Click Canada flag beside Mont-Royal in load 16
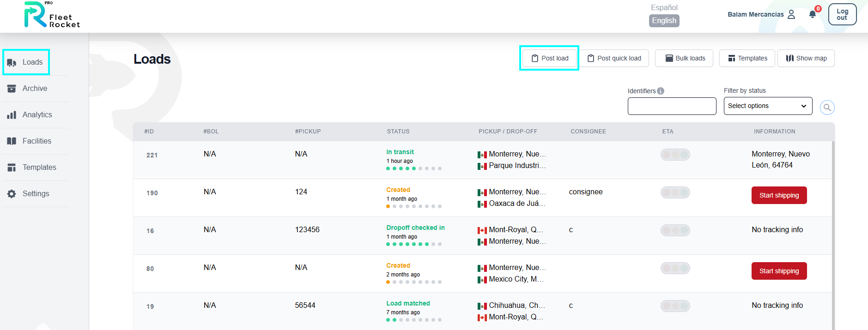This screenshot has height=330, width=868. coord(482,230)
